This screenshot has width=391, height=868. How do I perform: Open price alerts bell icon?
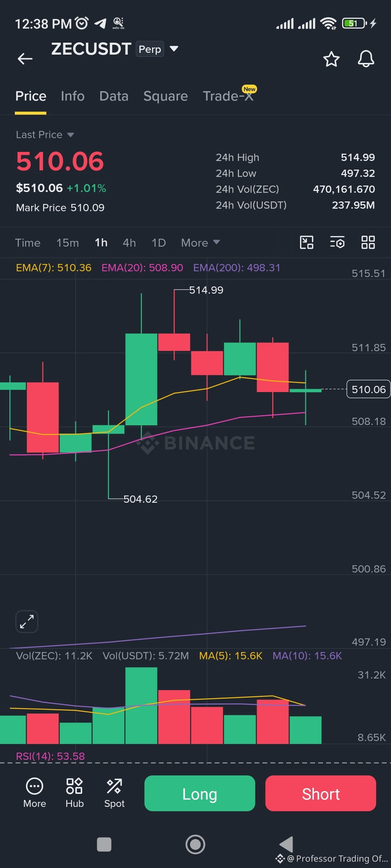click(366, 59)
